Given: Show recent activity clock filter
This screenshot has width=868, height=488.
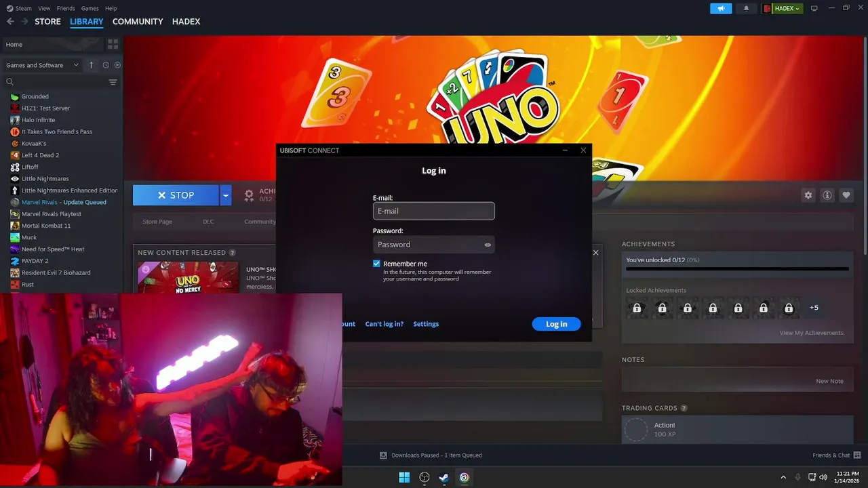Looking at the screenshot, I should tap(106, 65).
